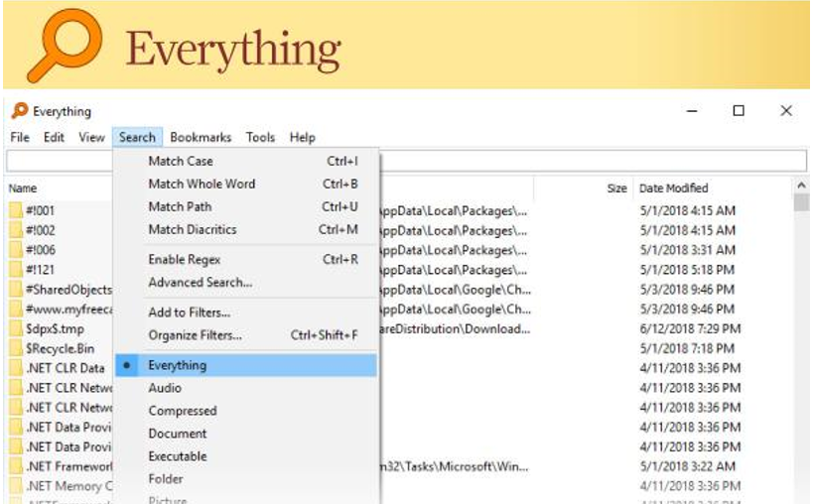Open the Bookmarks menu
The image size is (813, 504).
[201, 137]
